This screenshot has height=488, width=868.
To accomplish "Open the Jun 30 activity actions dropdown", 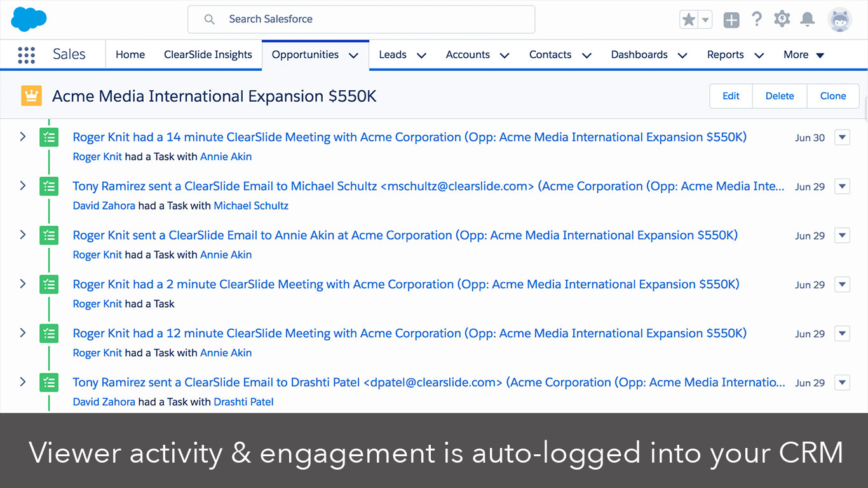I will pyautogui.click(x=842, y=137).
